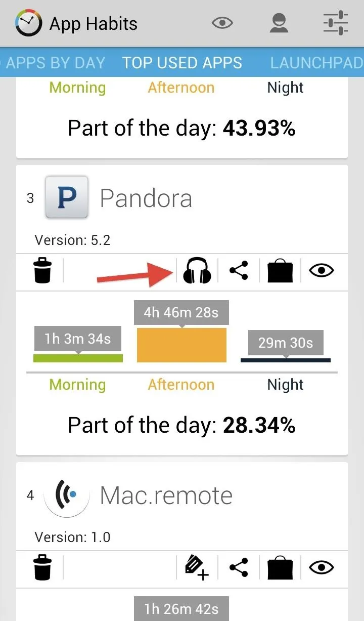
Task: Toggle the eye icon on Mac.remote
Action: click(x=322, y=568)
